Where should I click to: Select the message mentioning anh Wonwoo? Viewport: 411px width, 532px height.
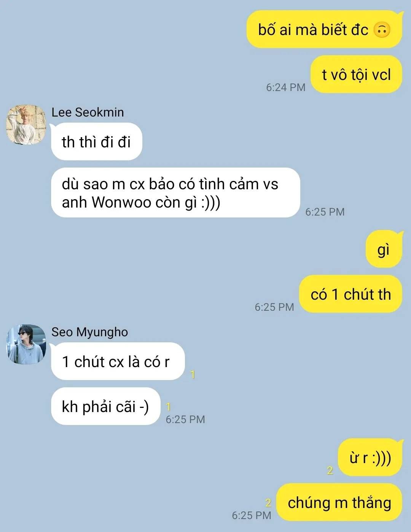pyautogui.click(x=175, y=193)
